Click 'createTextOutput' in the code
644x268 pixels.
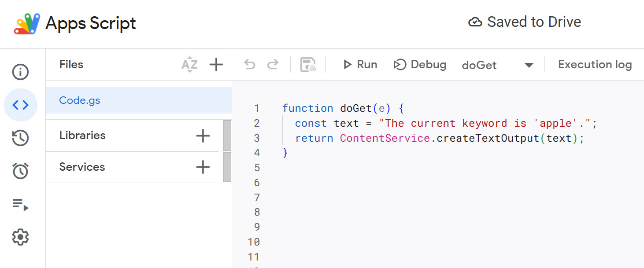[488, 138]
